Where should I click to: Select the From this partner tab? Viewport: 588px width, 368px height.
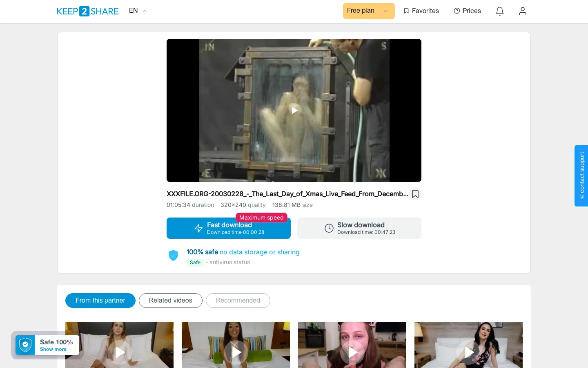click(100, 301)
